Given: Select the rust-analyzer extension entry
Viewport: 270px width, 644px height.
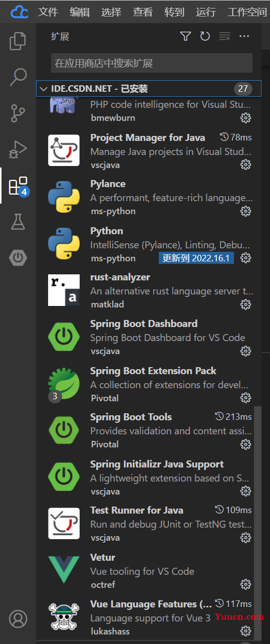Looking at the screenshot, I should [x=149, y=291].
